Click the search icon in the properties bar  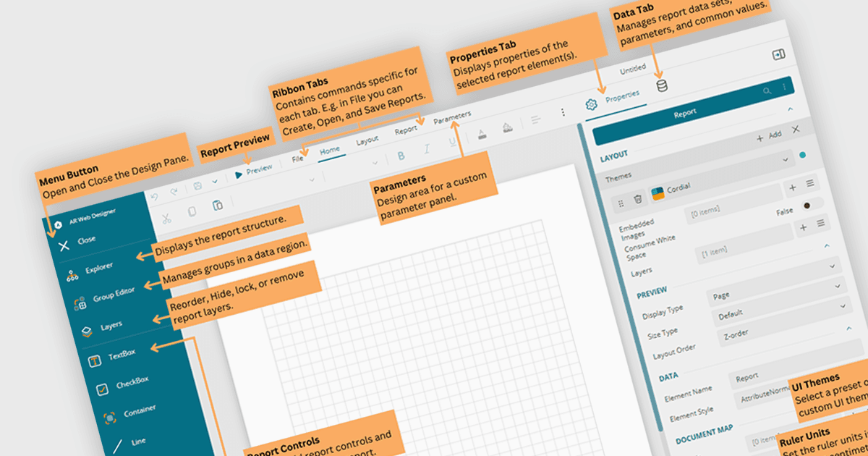(x=767, y=91)
